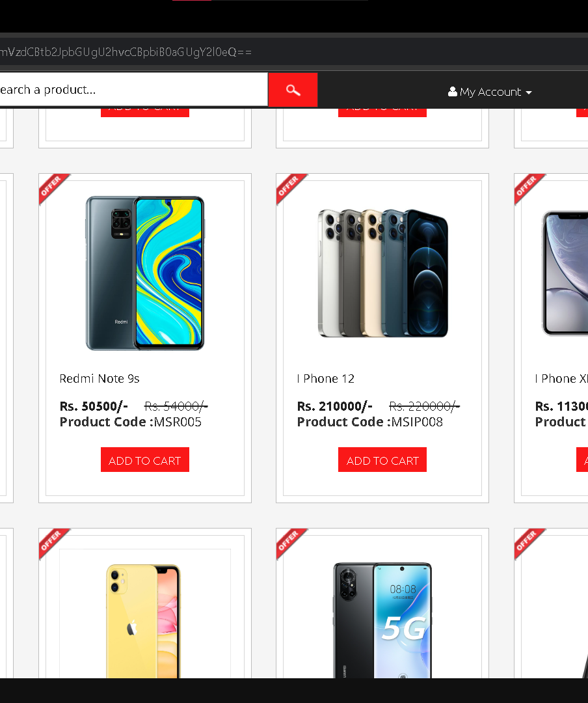The width and height of the screenshot is (588, 703).
Task: Click the OFFER ribbon on Huawei 5G card
Action: (x=291, y=543)
